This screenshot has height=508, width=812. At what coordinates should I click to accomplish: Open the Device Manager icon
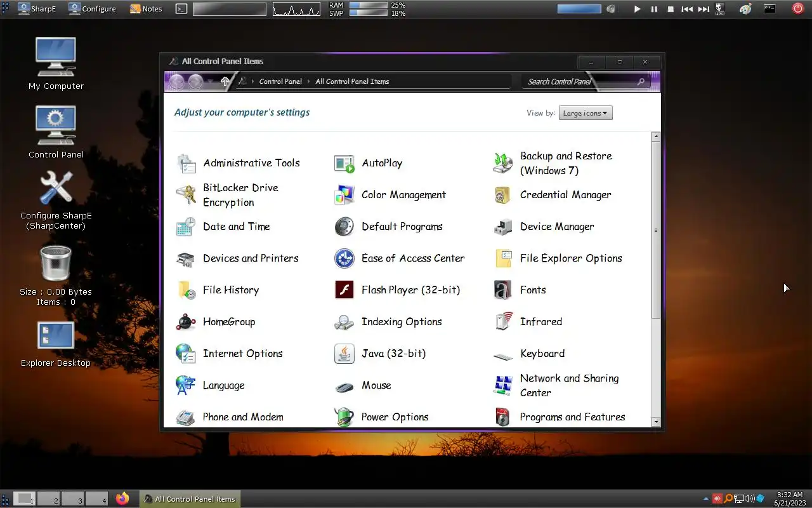503,227
